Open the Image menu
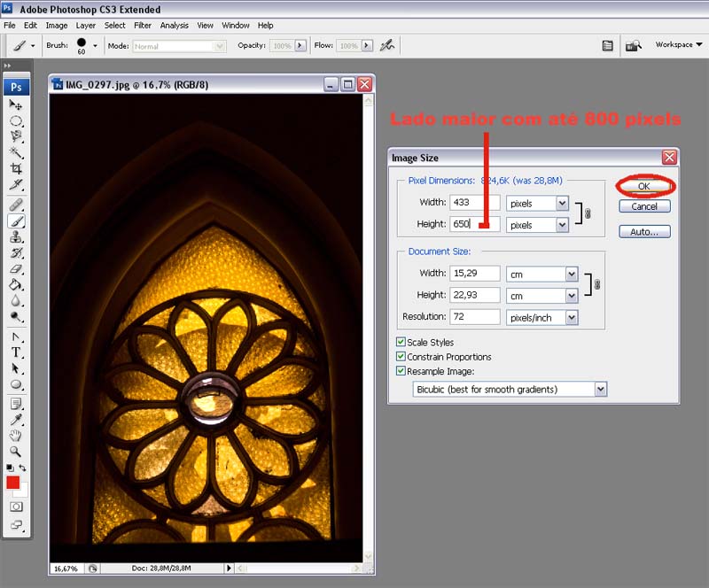The image size is (709, 588). coord(57,26)
